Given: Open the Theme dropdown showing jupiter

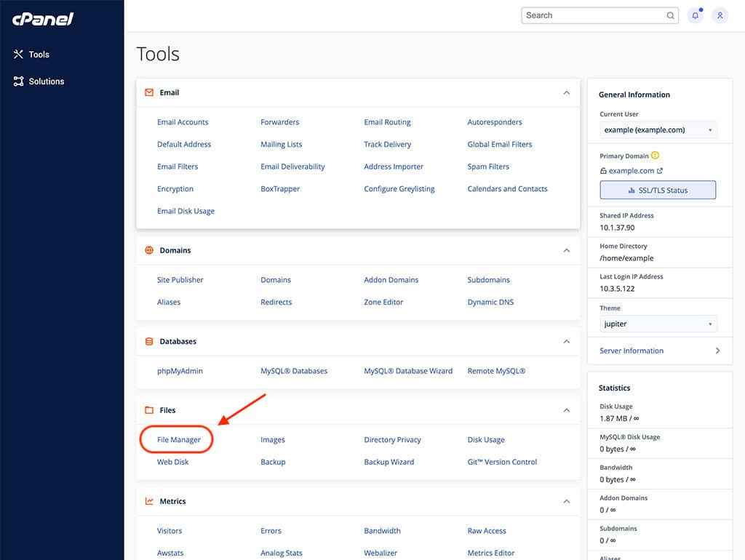Looking at the screenshot, I should coord(658,324).
